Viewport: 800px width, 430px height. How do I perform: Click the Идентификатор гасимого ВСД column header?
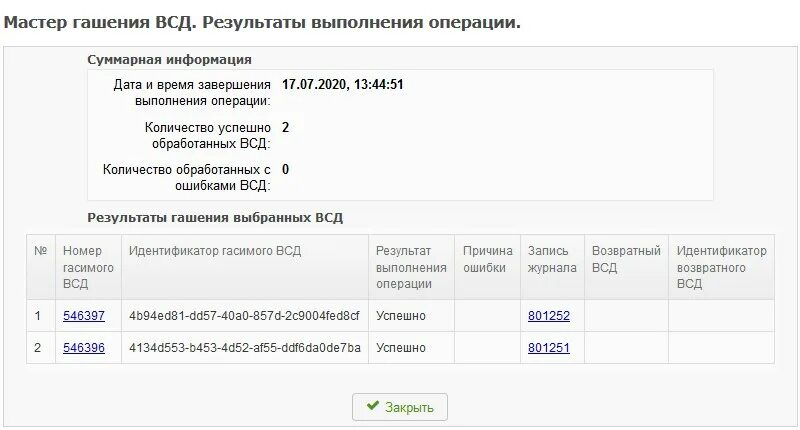click(215, 252)
